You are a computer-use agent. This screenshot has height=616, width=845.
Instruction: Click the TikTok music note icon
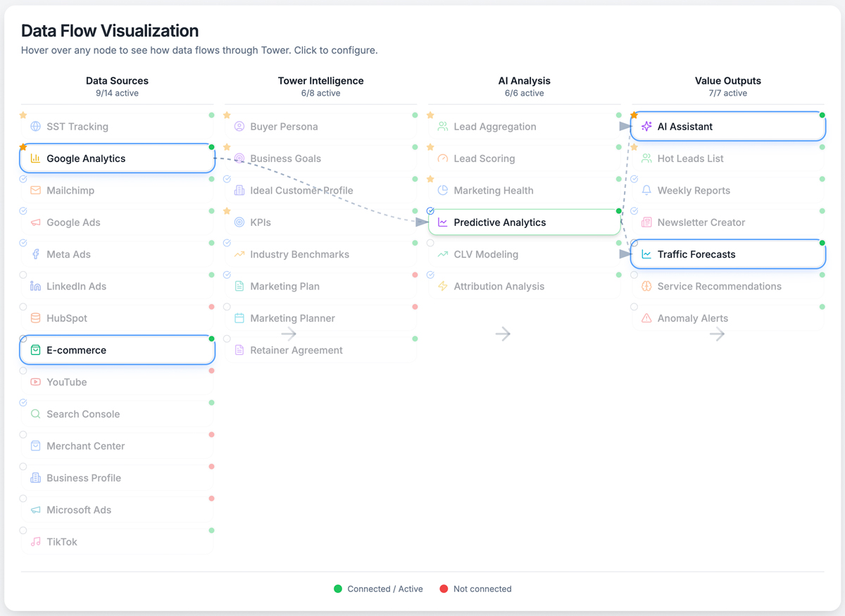pos(35,542)
